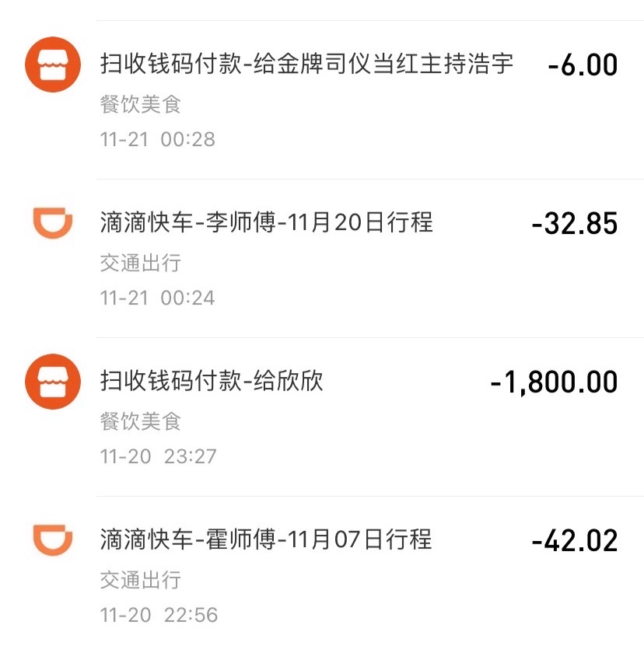Screen dimensions: 644x649
Task: Select the -1,800.00 amount
Action: 554,382
